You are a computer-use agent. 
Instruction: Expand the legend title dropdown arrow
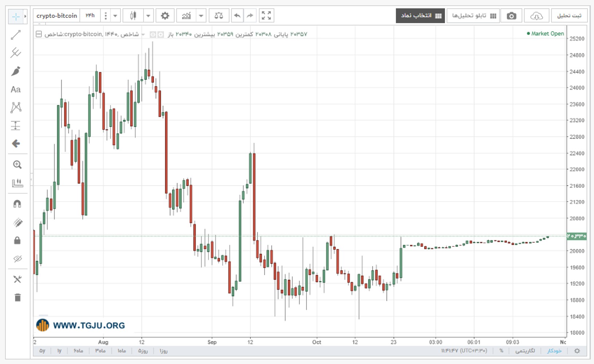143,35
